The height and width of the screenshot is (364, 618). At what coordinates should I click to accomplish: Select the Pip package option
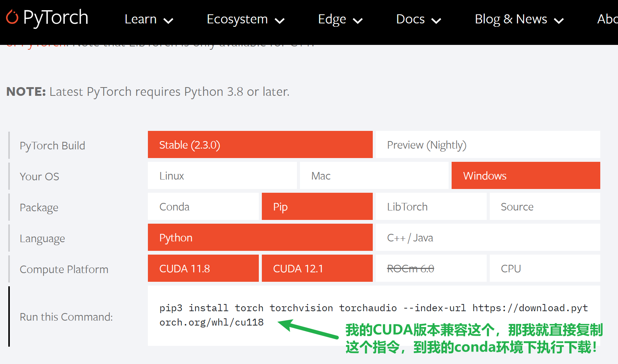coord(317,207)
